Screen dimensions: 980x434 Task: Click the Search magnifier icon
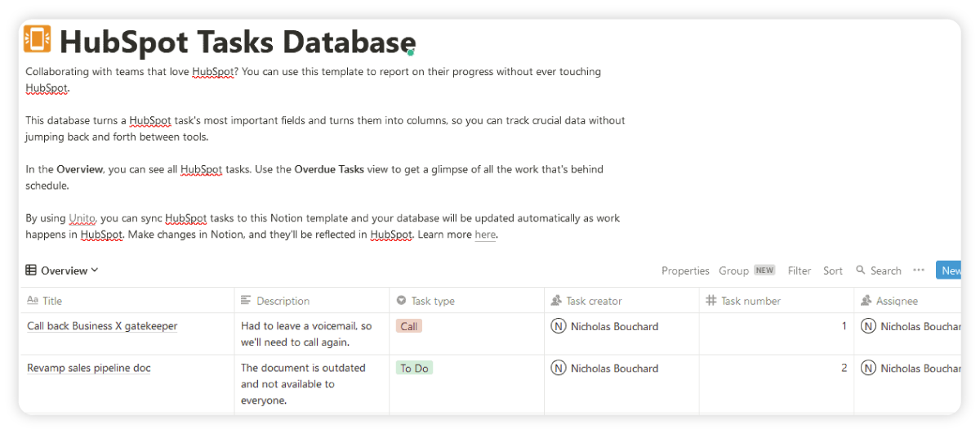pos(861,271)
